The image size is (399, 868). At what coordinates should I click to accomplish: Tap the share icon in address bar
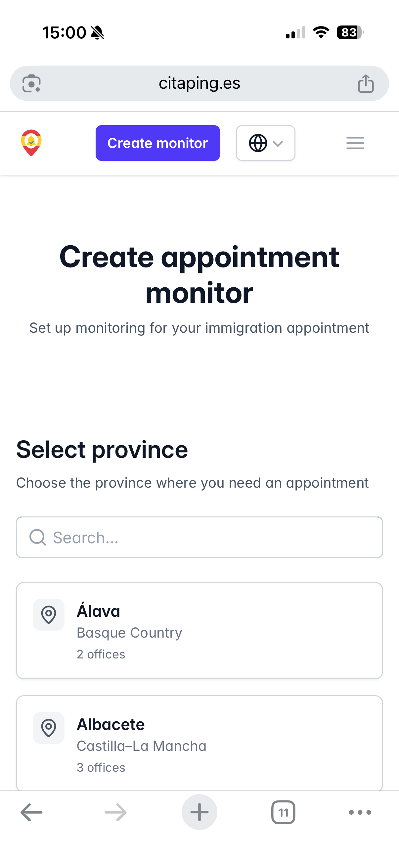(x=366, y=83)
